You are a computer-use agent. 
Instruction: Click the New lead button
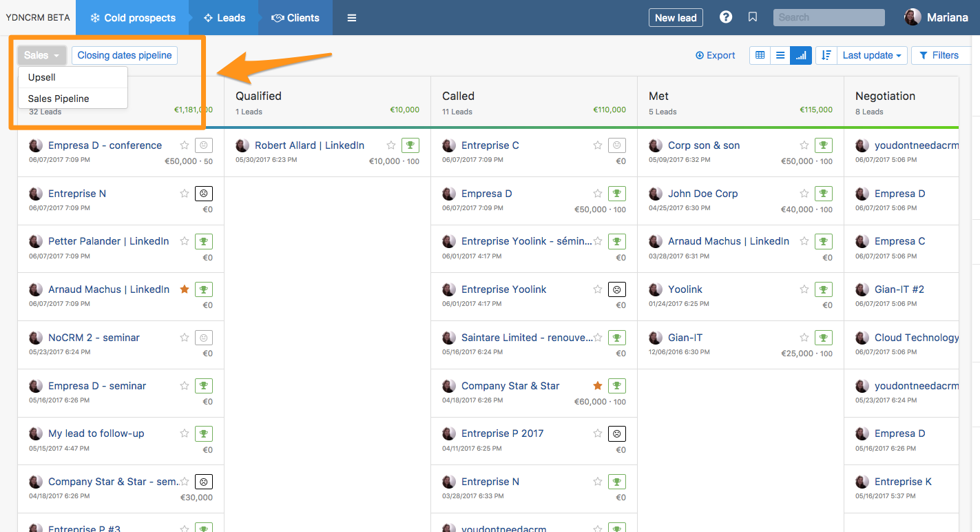pos(676,18)
